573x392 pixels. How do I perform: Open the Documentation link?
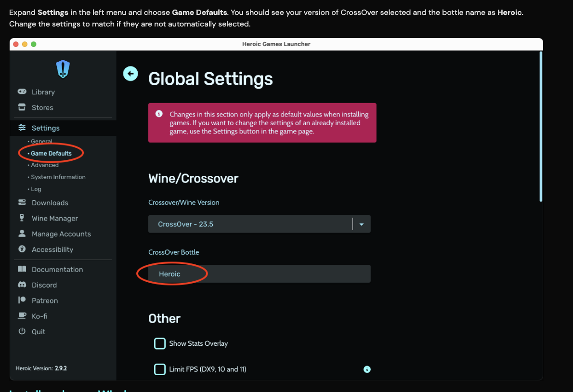coord(57,270)
